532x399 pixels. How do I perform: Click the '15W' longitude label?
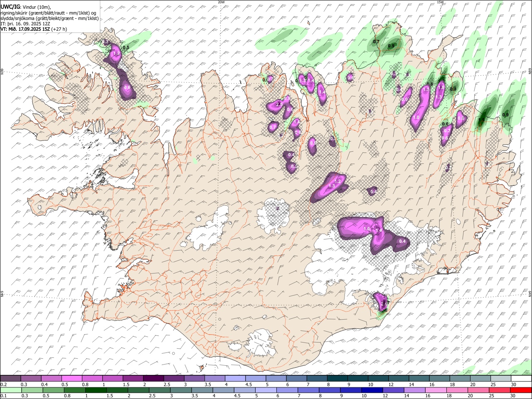tap(440, 2)
